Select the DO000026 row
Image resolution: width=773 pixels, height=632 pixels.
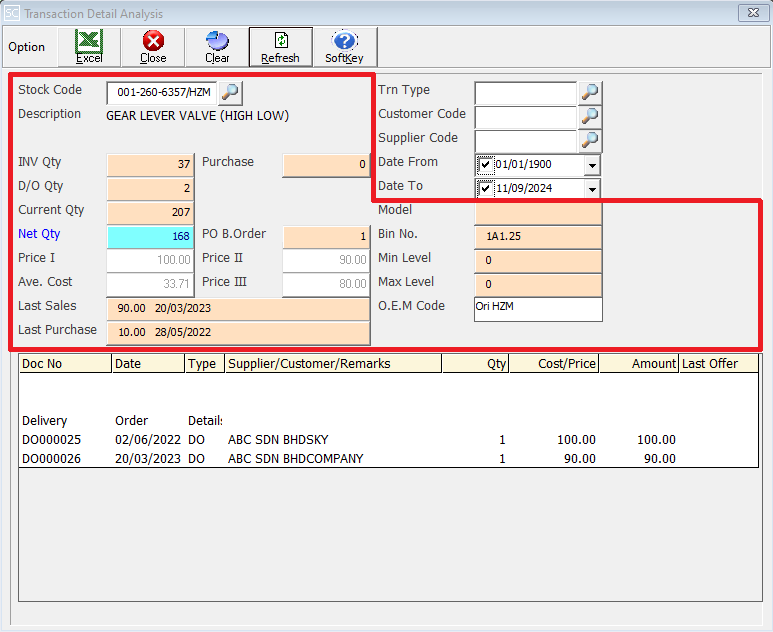[388, 458]
